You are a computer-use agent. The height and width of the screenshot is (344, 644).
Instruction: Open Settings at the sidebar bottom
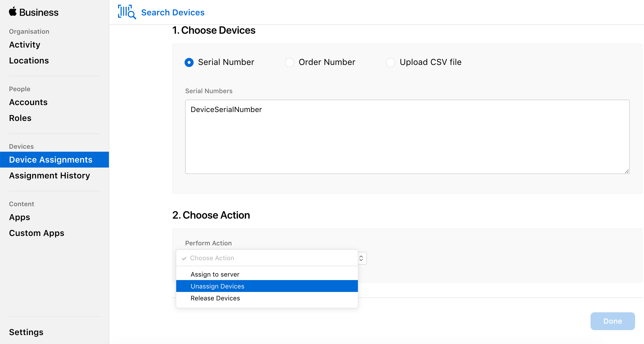[x=26, y=332]
